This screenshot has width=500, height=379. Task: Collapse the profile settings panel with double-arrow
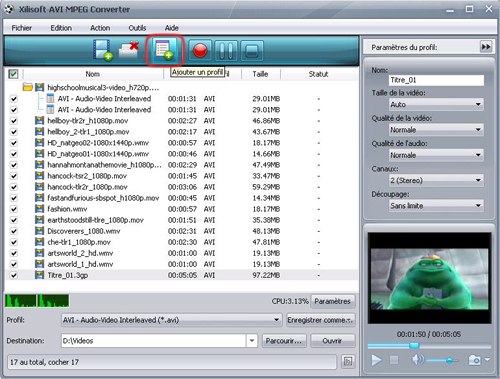(x=486, y=47)
